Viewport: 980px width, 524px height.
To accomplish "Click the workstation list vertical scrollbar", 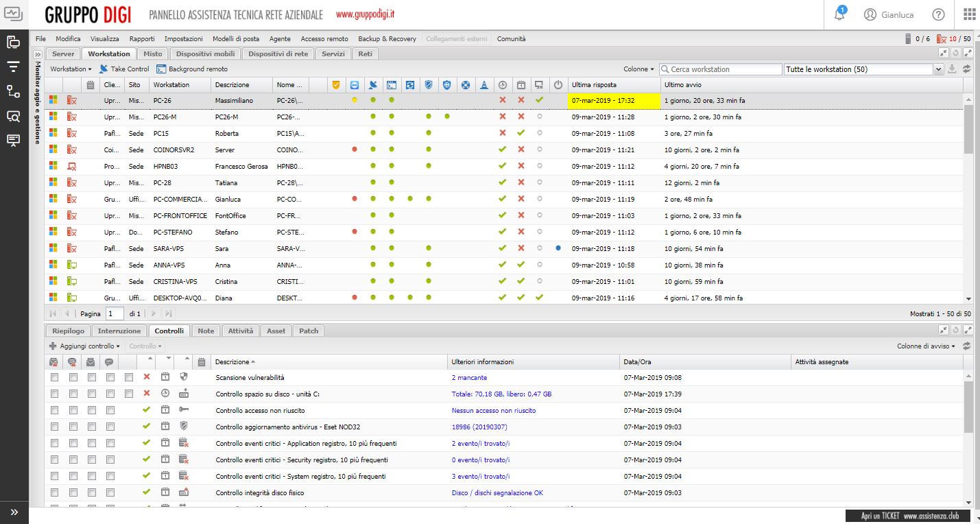I will tap(968, 199).
